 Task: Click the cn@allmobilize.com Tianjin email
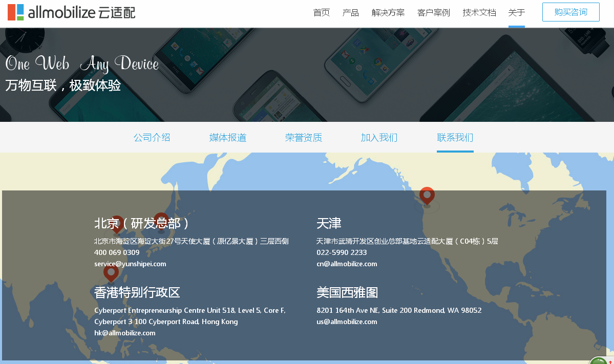[x=347, y=264]
